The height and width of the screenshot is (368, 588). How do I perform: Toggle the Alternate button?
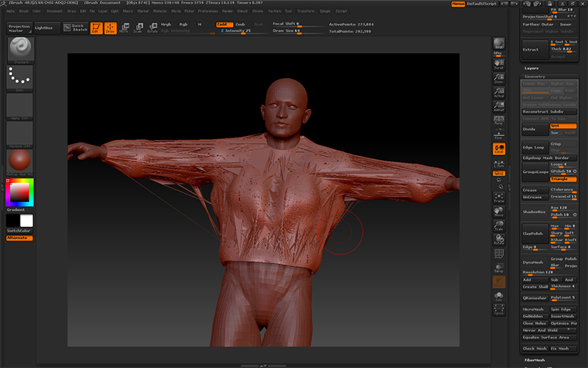(x=20, y=238)
